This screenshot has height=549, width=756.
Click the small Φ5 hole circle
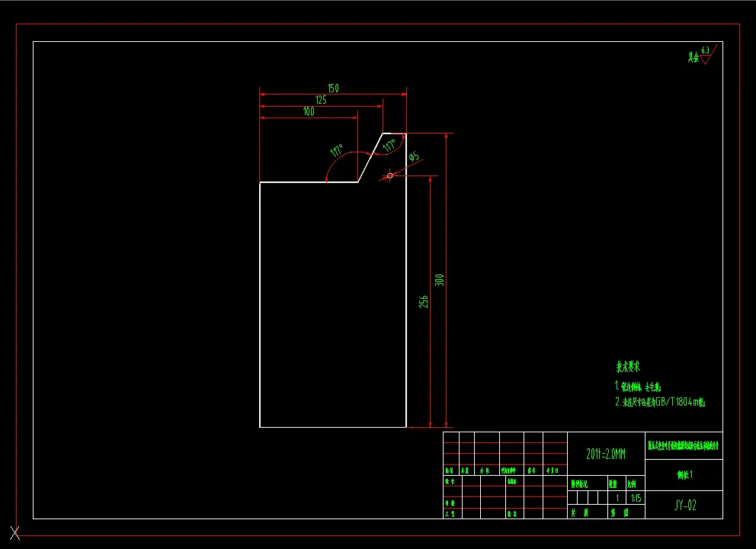pos(389,175)
